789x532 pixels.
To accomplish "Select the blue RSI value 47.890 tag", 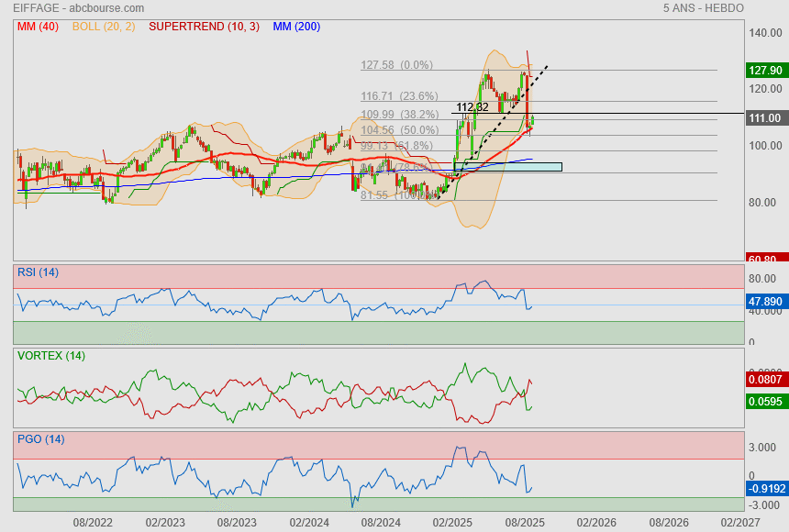I will tap(764, 301).
